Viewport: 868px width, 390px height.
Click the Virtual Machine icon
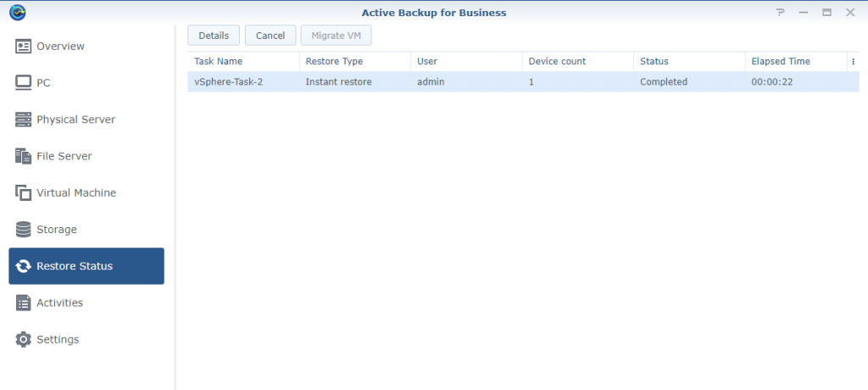pyautogui.click(x=24, y=193)
